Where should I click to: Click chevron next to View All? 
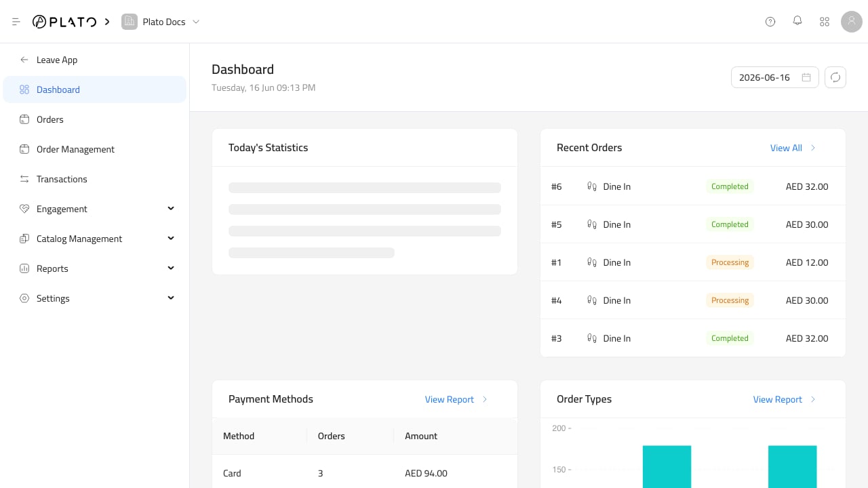click(x=813, y=148)
